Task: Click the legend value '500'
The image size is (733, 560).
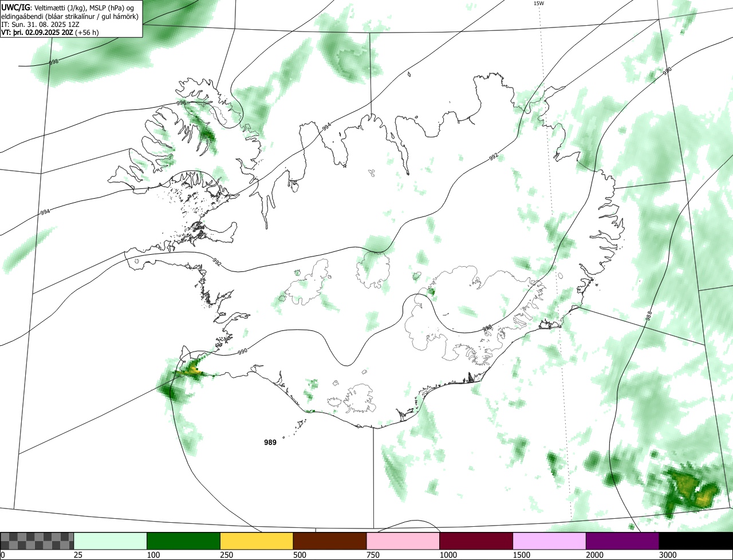Action: 299,555
